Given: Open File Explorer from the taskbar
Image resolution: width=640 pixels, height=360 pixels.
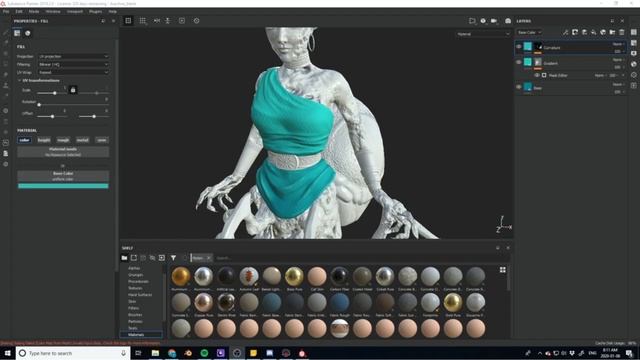Looking at the screenshot, I should tap(155, 353).
